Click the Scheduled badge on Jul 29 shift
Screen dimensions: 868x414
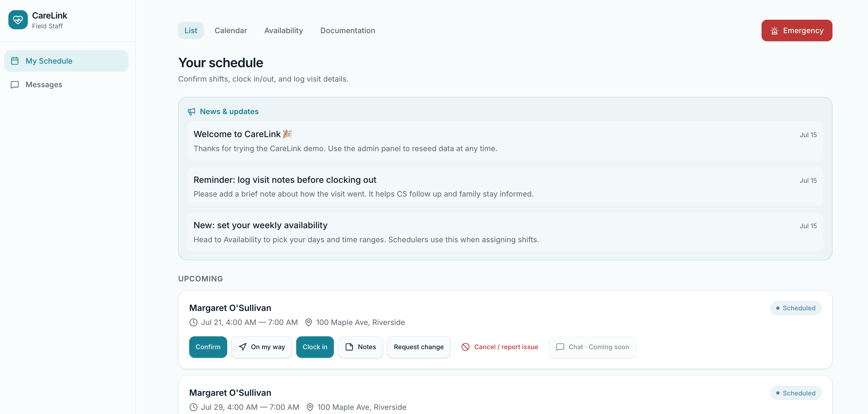coord(796,393)
